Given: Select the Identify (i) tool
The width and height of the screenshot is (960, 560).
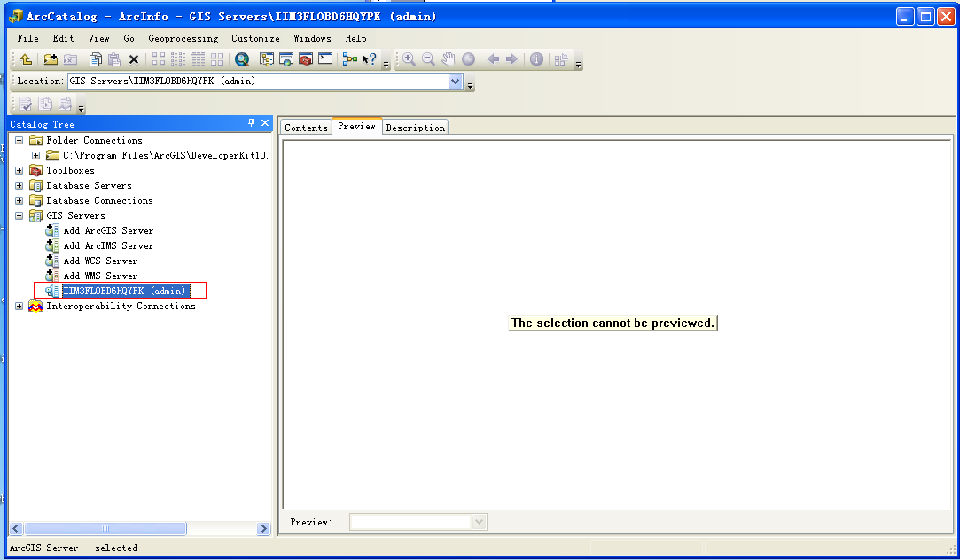Looking at the screenshot, I should coord(536,59).
